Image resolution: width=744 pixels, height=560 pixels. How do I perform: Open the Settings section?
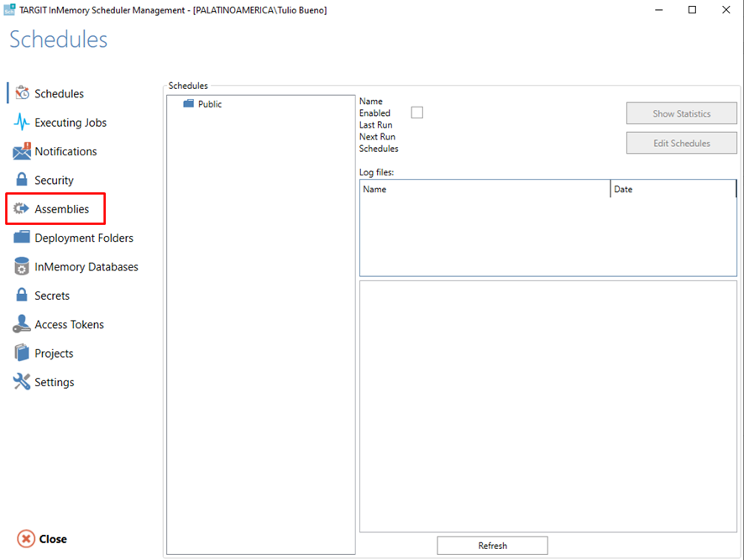pyautogui.click(x=55, y=383)
